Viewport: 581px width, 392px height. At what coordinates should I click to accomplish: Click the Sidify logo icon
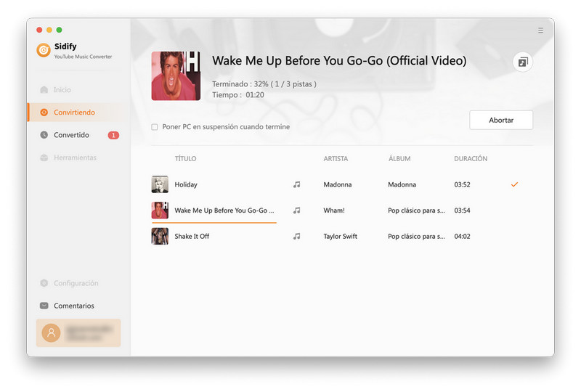(x=44, y=50)
